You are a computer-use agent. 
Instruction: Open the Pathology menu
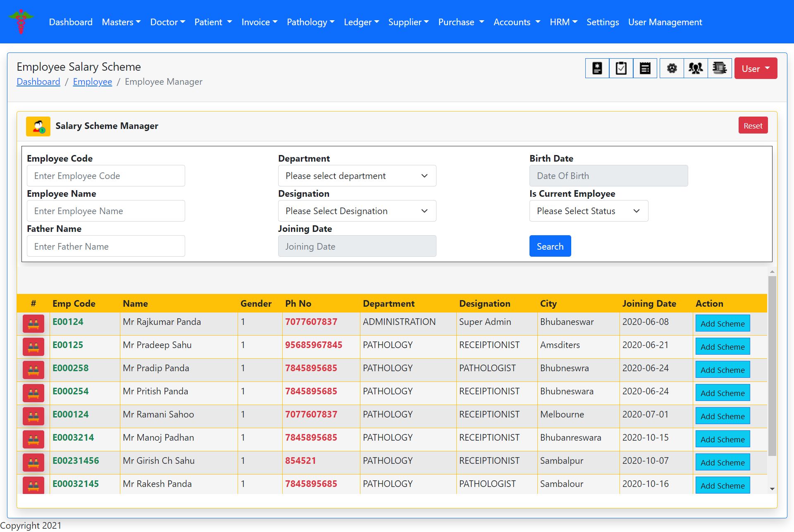point(310,22)
